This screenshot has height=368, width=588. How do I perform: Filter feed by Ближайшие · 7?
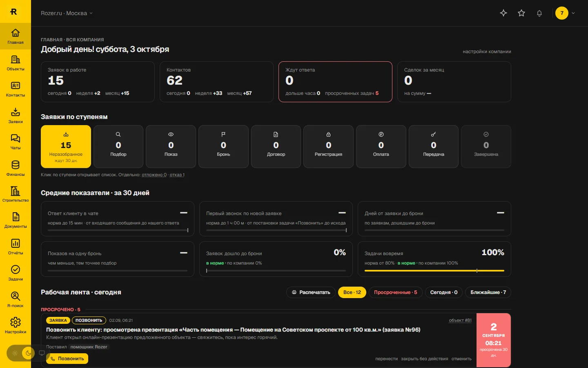click(x=488, y=292)
